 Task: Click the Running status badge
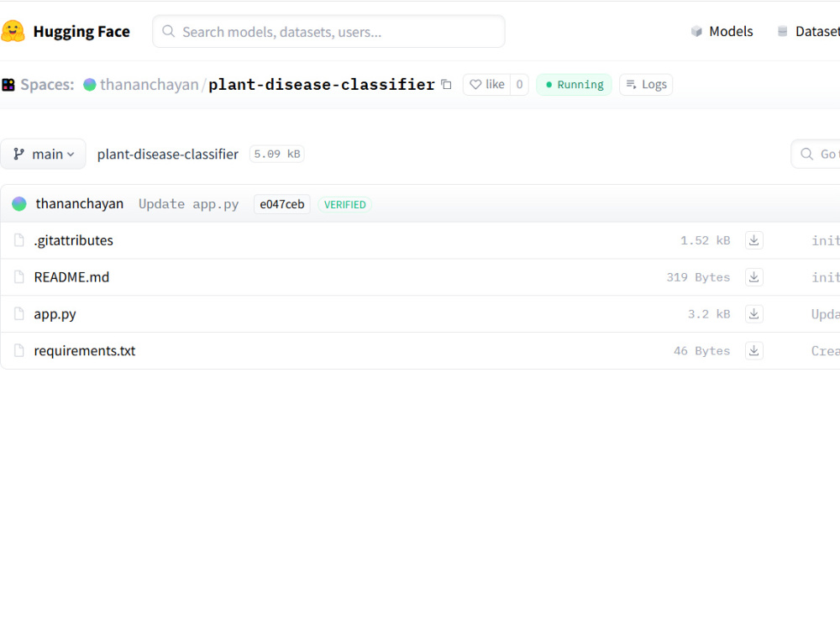[574, 85]
